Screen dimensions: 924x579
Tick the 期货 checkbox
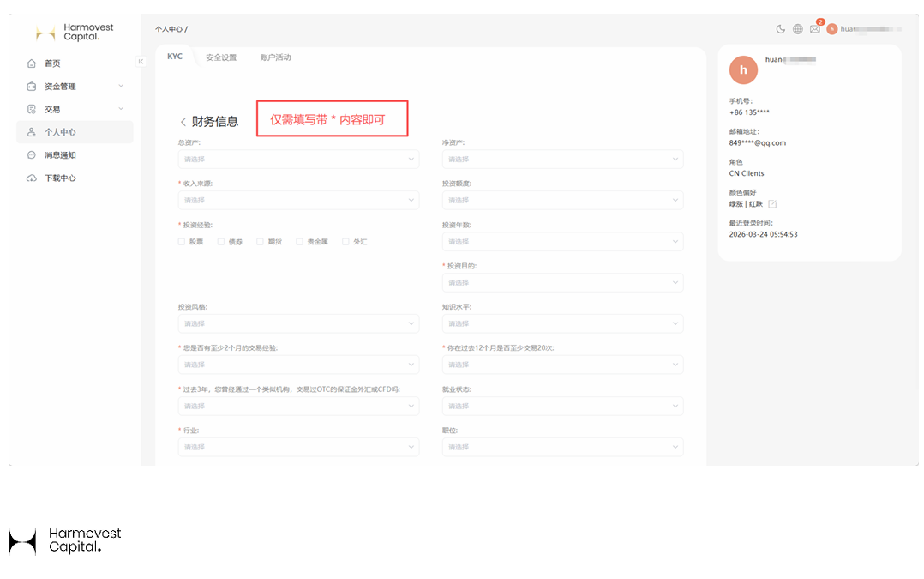pyautogui.click(x=260, y=242)
